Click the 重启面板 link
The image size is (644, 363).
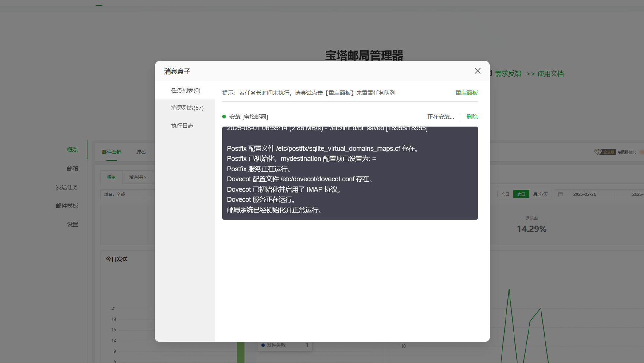pos(466,93)
